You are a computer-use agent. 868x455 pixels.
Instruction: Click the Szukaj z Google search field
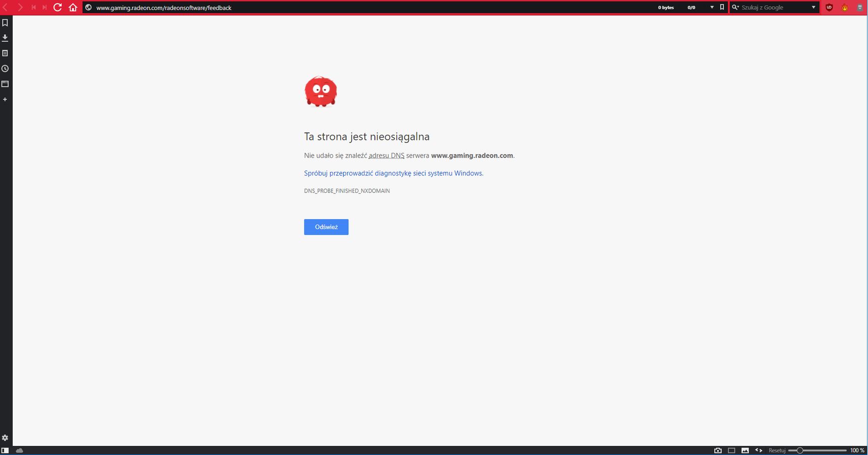(775, 8)
